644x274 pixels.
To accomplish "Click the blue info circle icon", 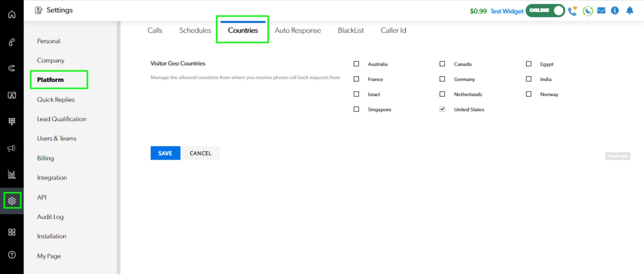I will coord(615,10).
